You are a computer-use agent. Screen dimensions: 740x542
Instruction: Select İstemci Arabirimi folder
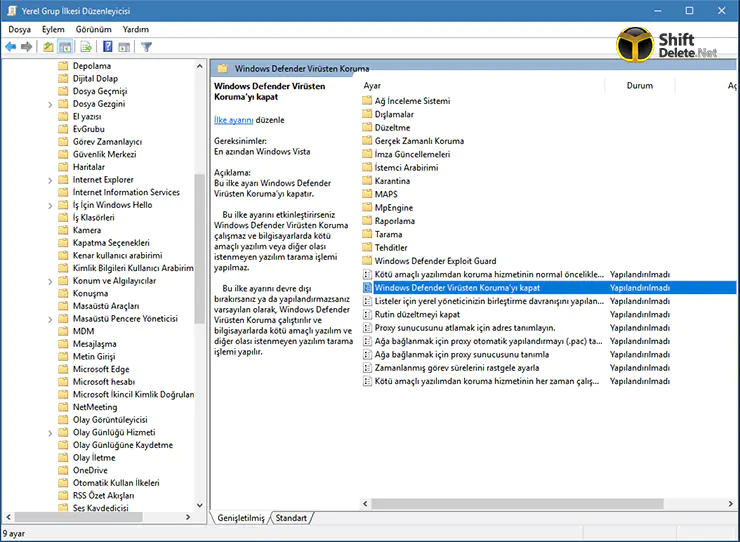pos(400,168)
